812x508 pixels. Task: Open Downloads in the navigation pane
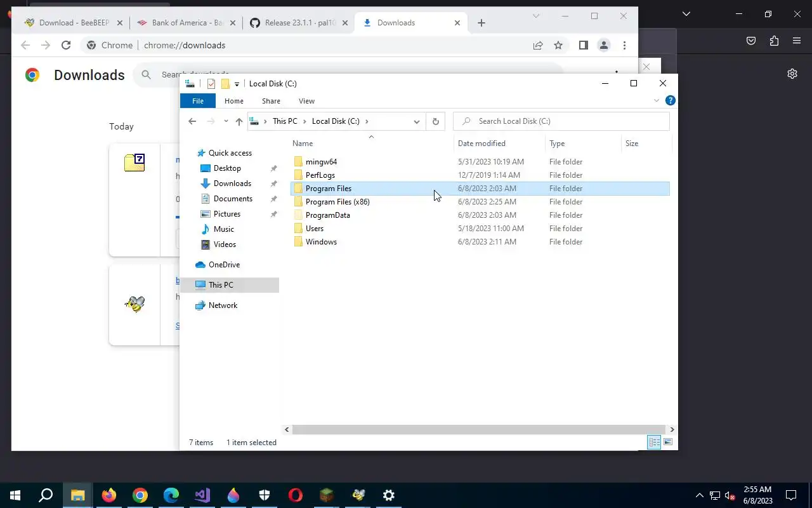232,184
